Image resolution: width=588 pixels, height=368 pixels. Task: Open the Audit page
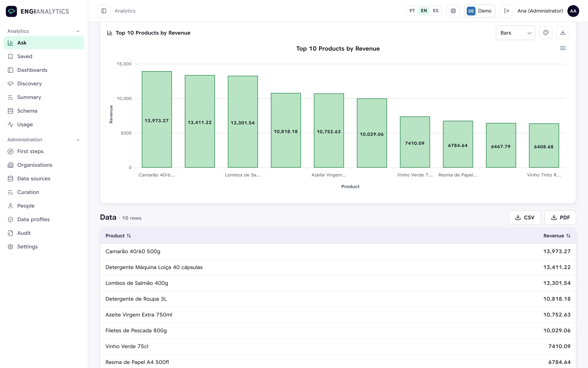tap(44, 233)
